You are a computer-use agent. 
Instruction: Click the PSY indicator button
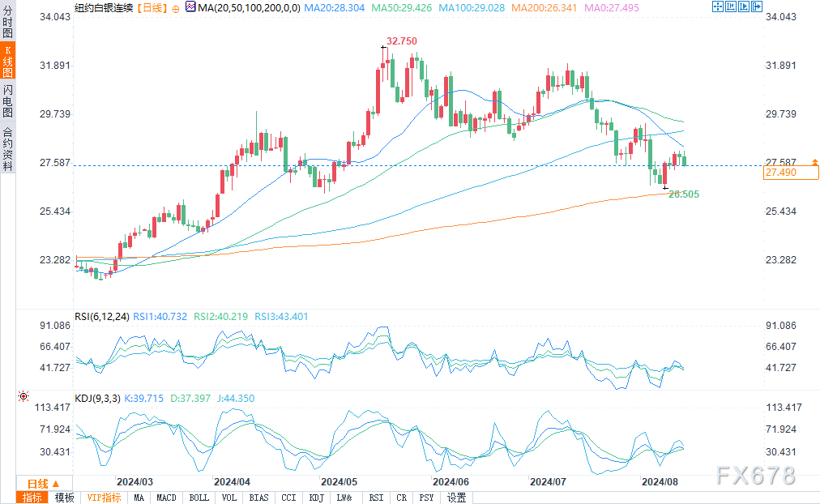click(429, 498)
